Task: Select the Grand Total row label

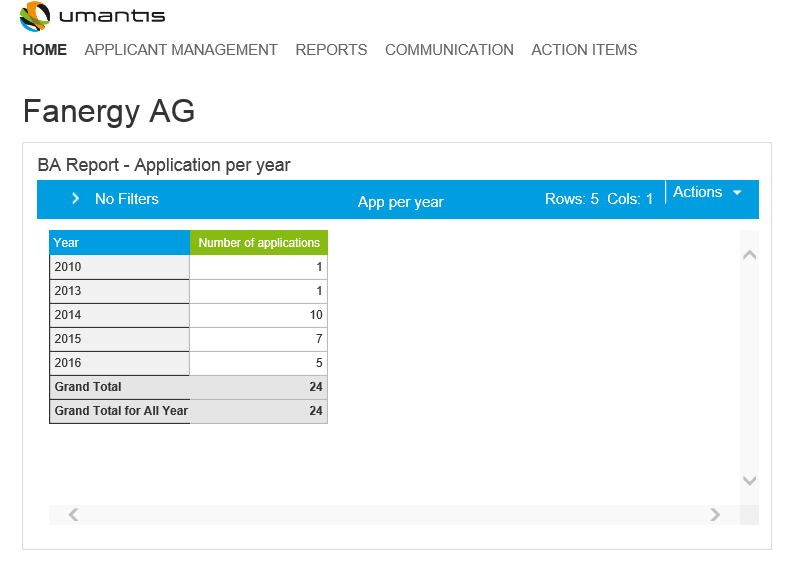Action: click(x=119, y=387)
